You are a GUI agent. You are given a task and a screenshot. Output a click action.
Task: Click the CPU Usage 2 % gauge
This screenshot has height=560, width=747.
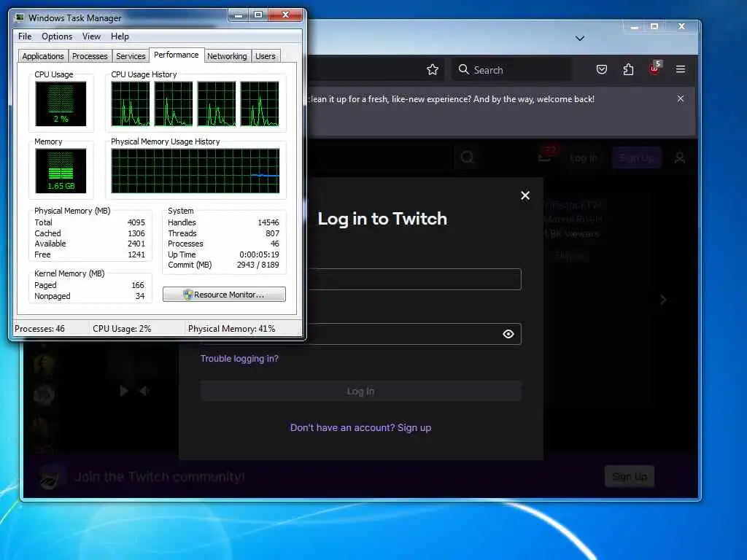pyautogui.click(x=61, y=104)
